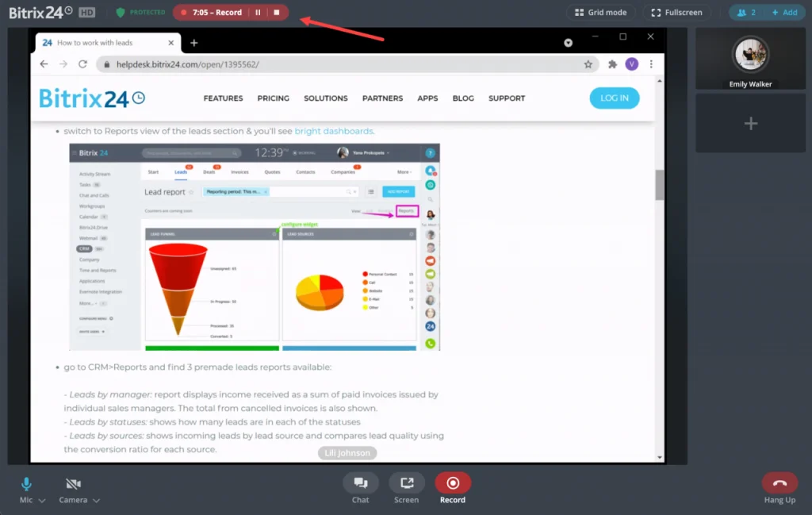Click 'Leads by manager' text

point(110,394)
